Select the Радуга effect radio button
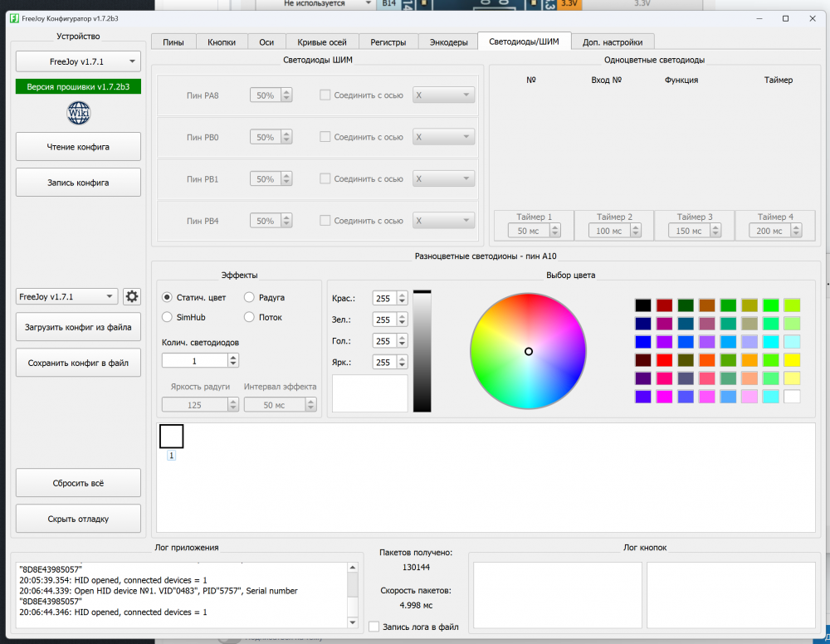 (250, 297)
